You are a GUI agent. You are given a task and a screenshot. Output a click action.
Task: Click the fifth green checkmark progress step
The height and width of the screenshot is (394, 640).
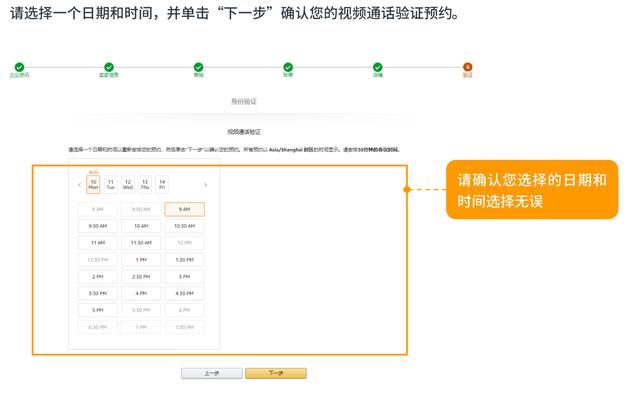tap(378, 67)
